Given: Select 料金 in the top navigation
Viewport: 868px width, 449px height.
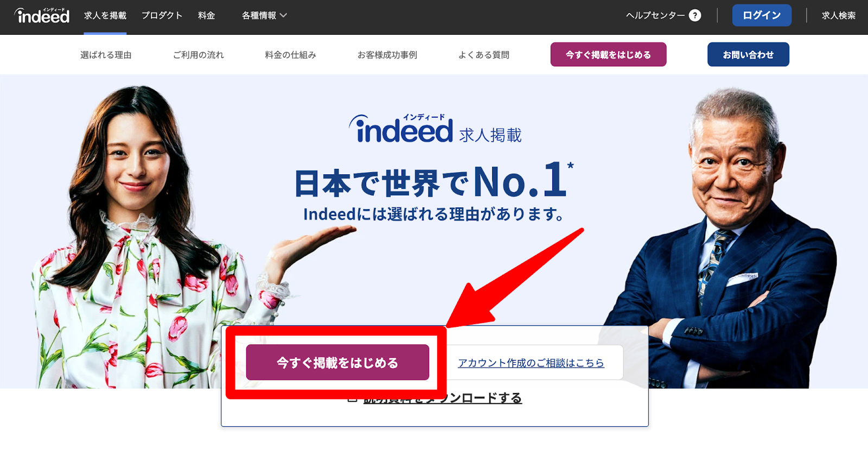Looking at the screenshot, I should pyautogui.click(x=207, y=16).
